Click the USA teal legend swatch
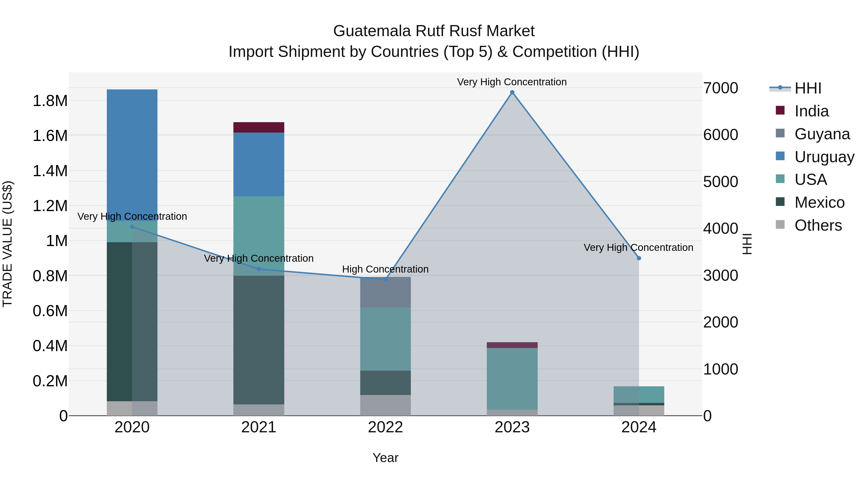Image resolution: width=868 pixels, height=488 pixels. (x=780, y=179)
